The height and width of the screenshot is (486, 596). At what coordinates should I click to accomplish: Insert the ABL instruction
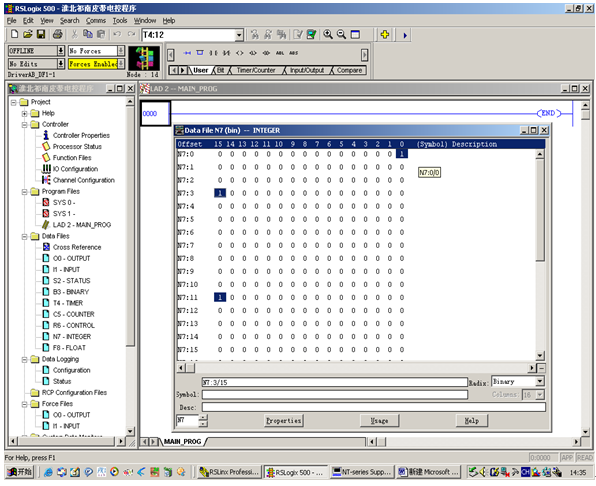pos(280,53)
